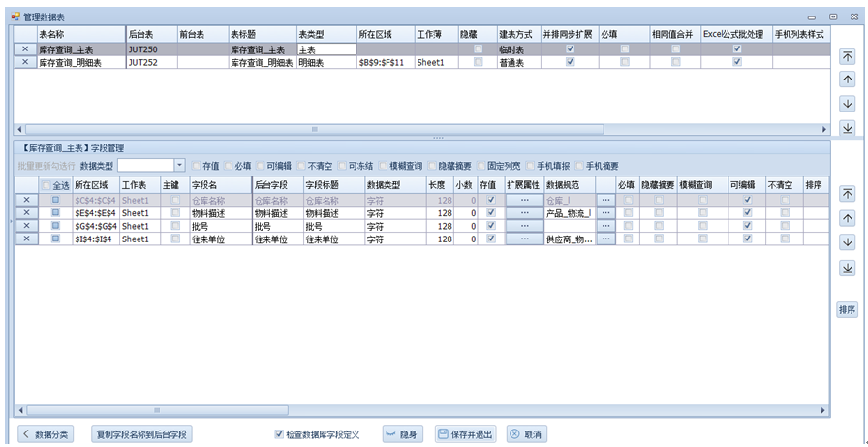868x447 pixels.
Task: Toggle 检查数据库字段定义 checkbox
Action: pos(280,434)
